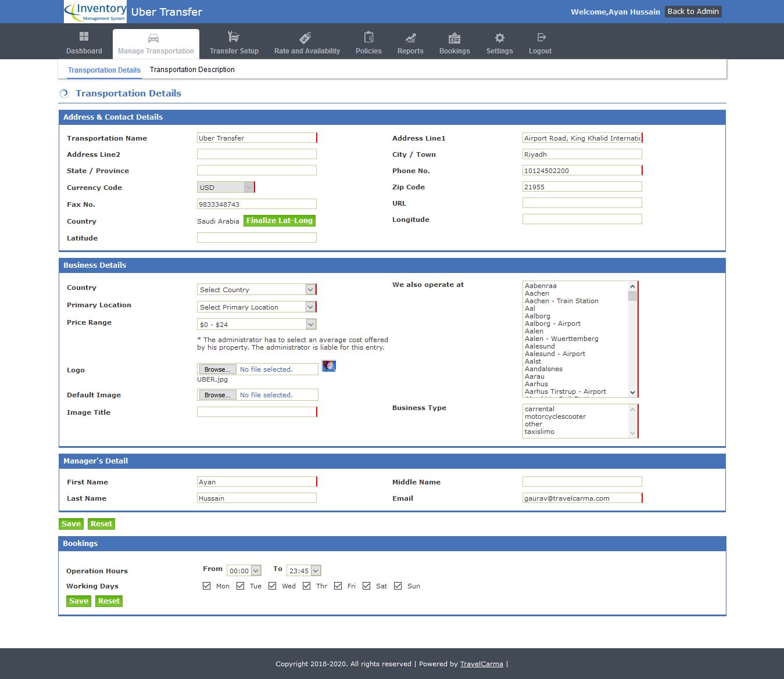
Task: Open Rate and Availability menu label
Action: [307, 51]
